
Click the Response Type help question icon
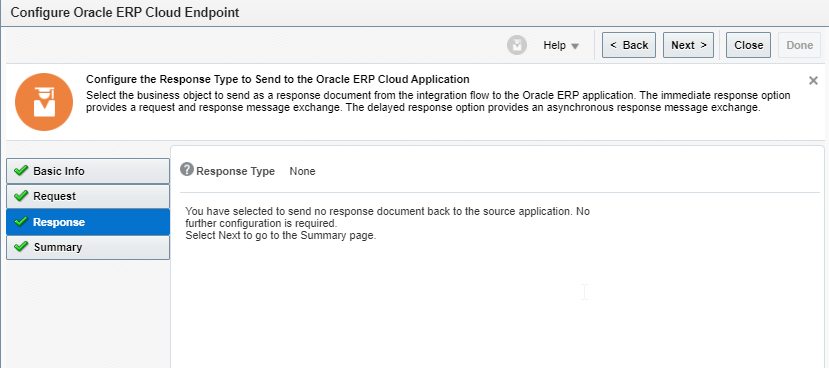(187, 169)
